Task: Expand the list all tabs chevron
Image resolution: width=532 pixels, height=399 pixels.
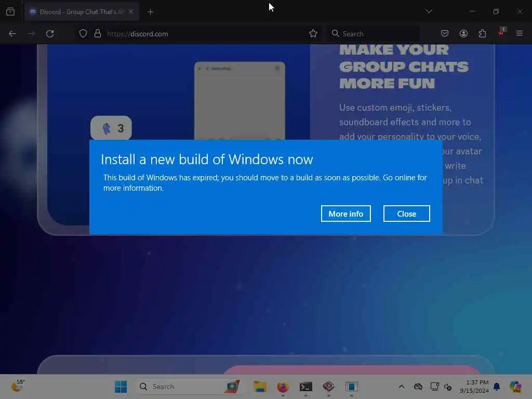Action: [429, 11]
